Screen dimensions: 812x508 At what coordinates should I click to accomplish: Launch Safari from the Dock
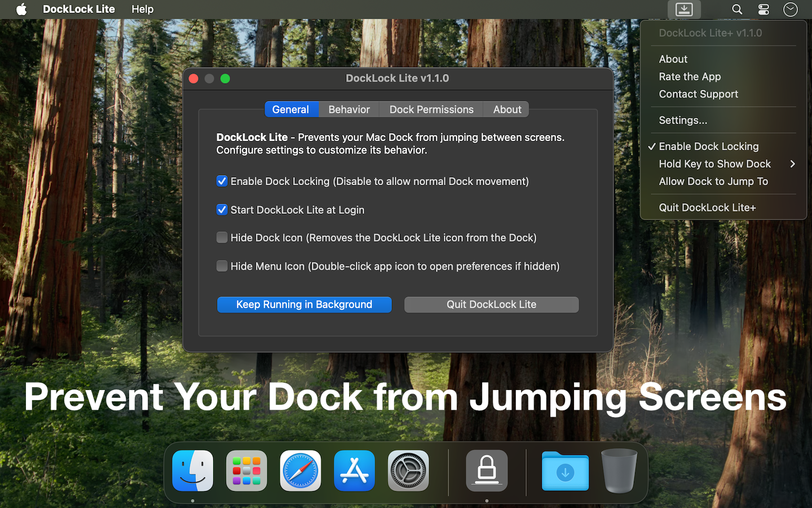(301, 471)
